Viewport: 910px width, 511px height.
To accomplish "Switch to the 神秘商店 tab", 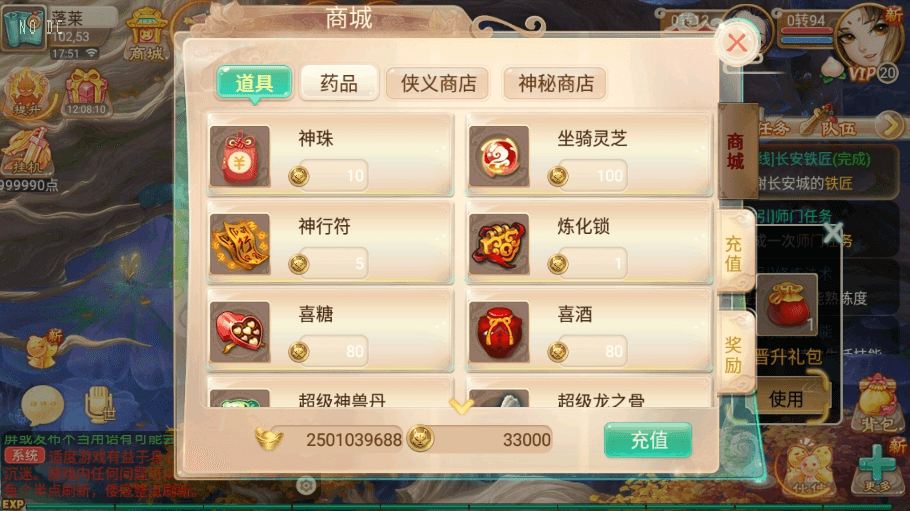I will [x=555, y=83].
